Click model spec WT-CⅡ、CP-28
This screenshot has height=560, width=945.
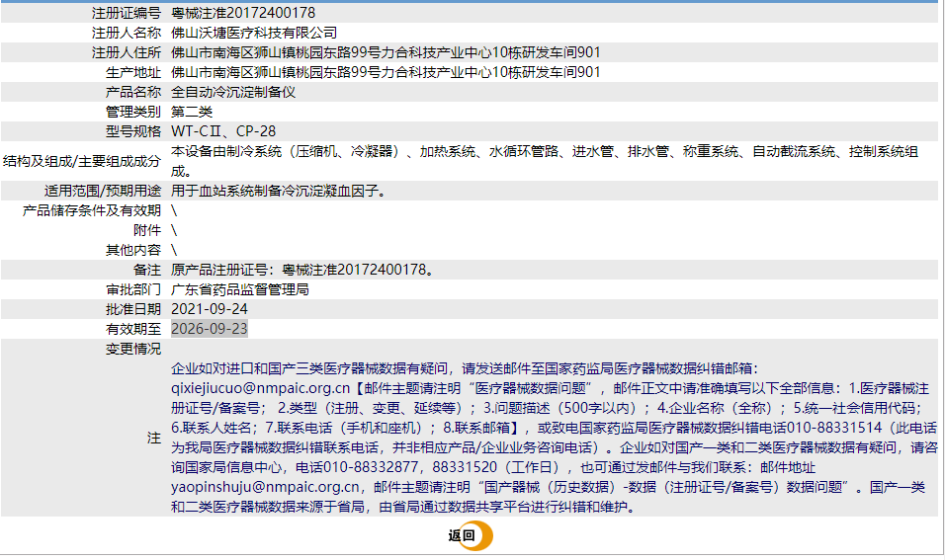point(223,131)
